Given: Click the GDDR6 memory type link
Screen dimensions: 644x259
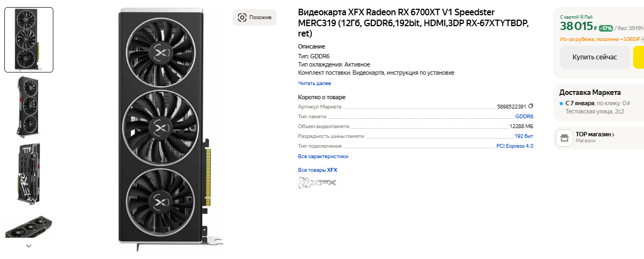Looking at the screenshot, I should 524,117.
